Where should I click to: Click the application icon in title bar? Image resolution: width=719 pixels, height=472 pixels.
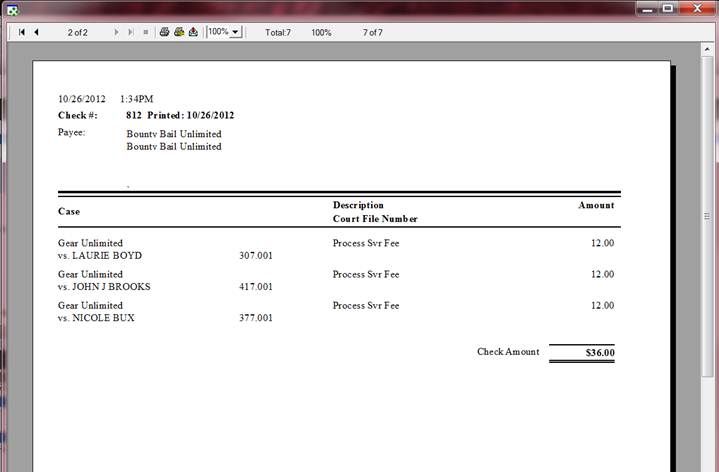[13, 10]
